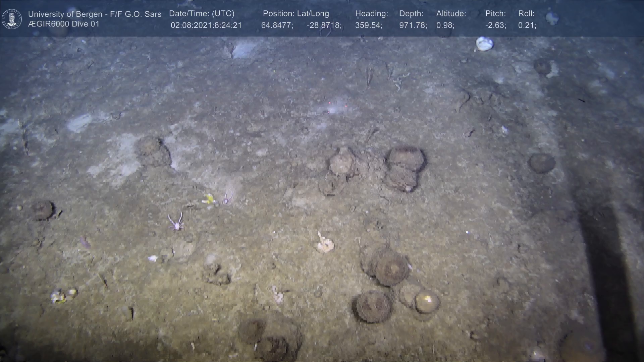Click the 'ÆGIR6000 Dive 01' label
This screenshot has height=362, width=644.
[x=64, y=24]
